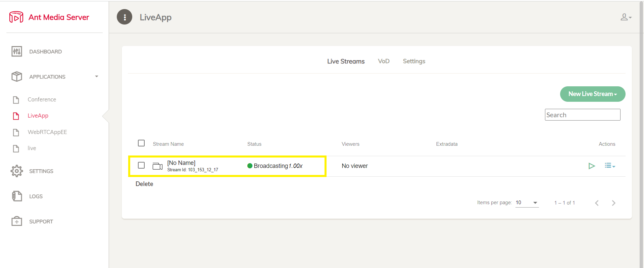This screenshot has width=644, height=268.
Task: Open the Items per page dropdown
Action: pos(527,203)
